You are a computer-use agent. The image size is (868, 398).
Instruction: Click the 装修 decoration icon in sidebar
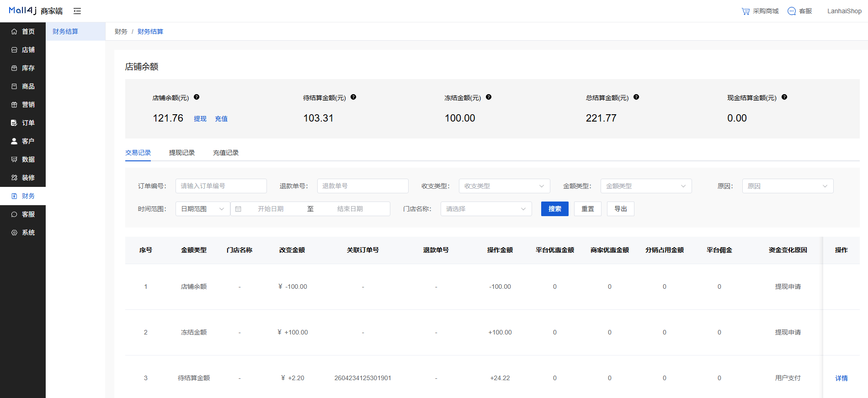point(14,178)
